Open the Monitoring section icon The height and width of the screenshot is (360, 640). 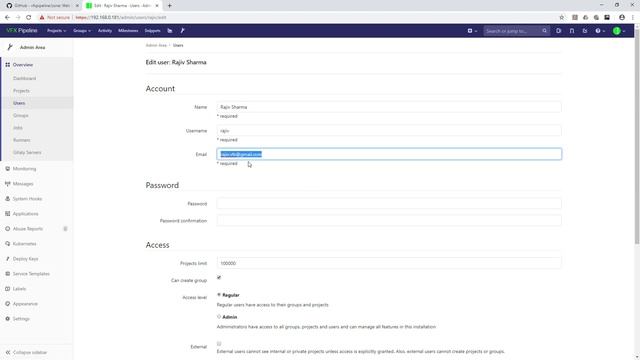[7, 169]
